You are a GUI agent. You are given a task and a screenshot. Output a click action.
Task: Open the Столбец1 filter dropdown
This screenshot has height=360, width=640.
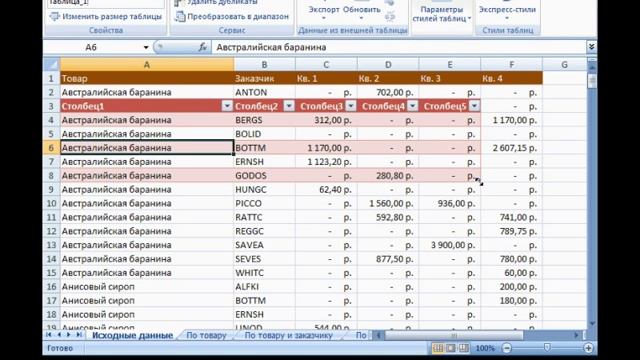(227, 106)
